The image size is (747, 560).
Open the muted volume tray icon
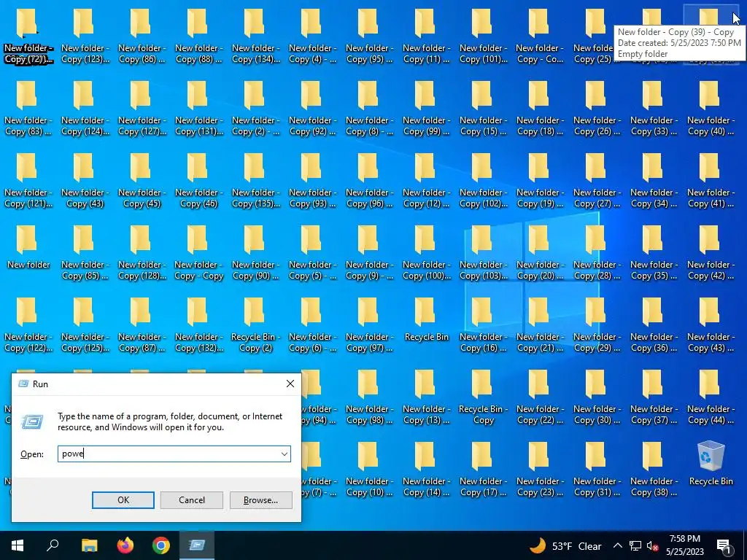[653, 545]
